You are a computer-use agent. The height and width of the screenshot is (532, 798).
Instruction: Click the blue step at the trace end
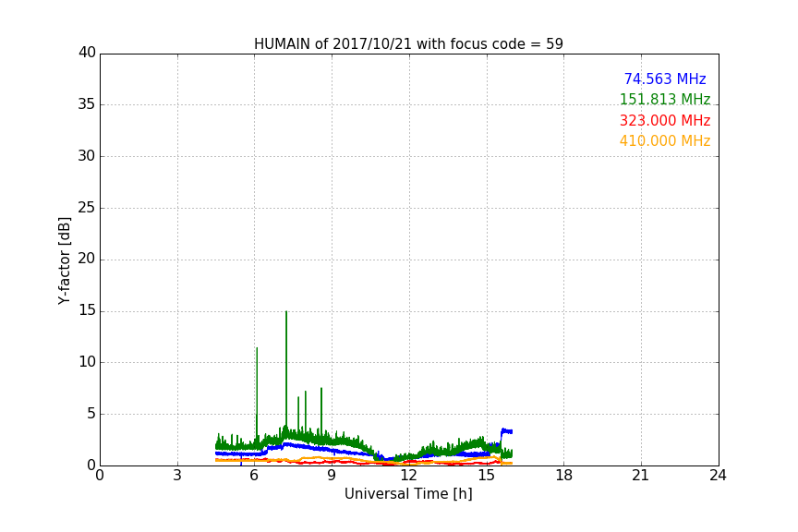pos(506,431)
